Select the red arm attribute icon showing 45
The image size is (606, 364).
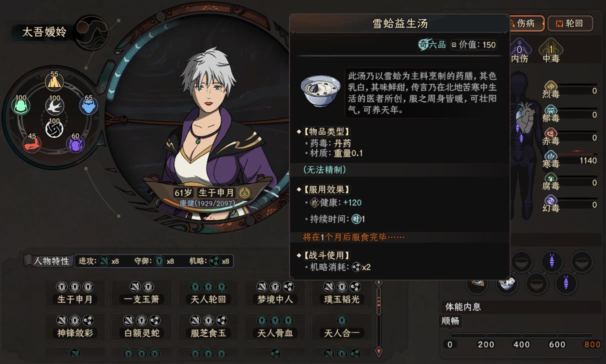coord(32,144)
